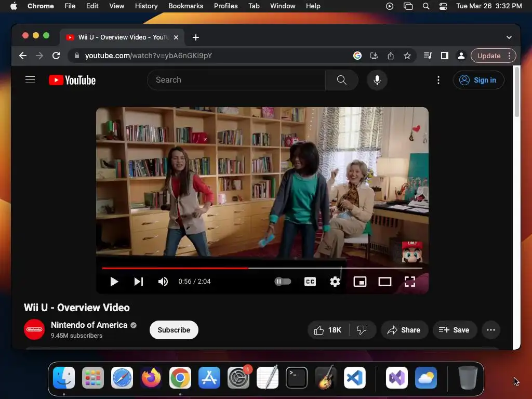Search with voice microphone

click(x=377, y=79)
